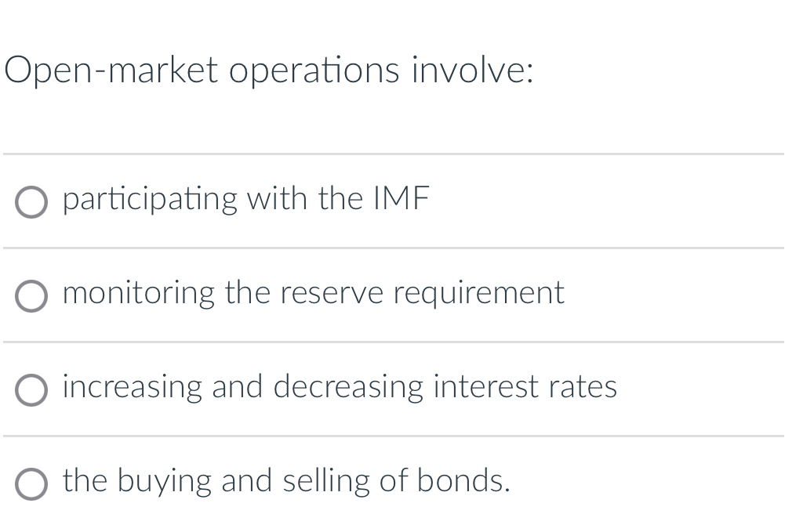The width and height of the screenshot is (785, 532).
Task: Click the question text 'Open-market operations involve:'
Action: (x=269, y=71)
